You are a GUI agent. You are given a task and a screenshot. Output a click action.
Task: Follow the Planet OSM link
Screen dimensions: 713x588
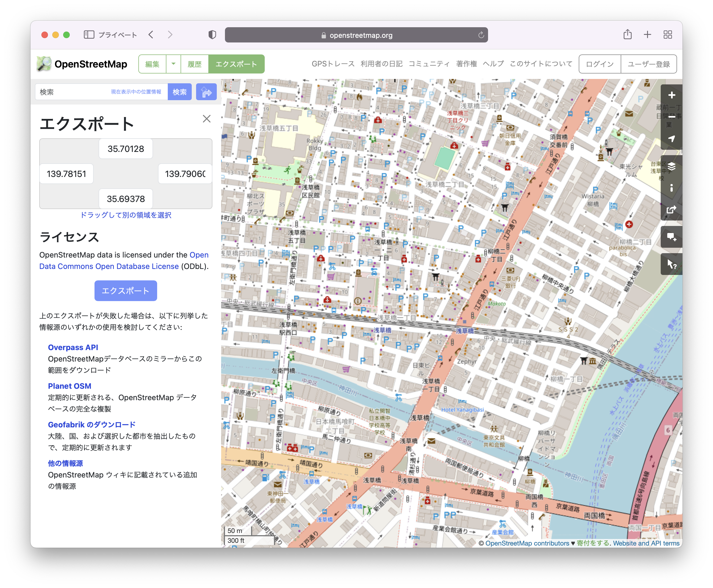click(69, 386)
